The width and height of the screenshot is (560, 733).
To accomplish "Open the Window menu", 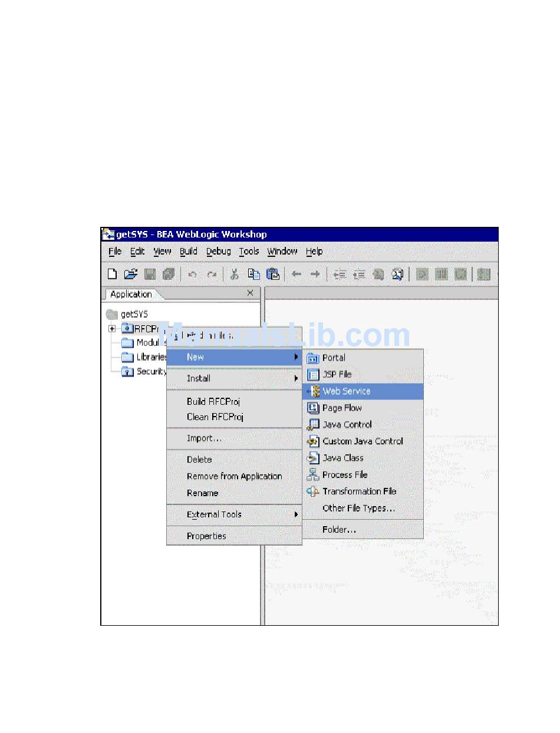I will 282,252.
